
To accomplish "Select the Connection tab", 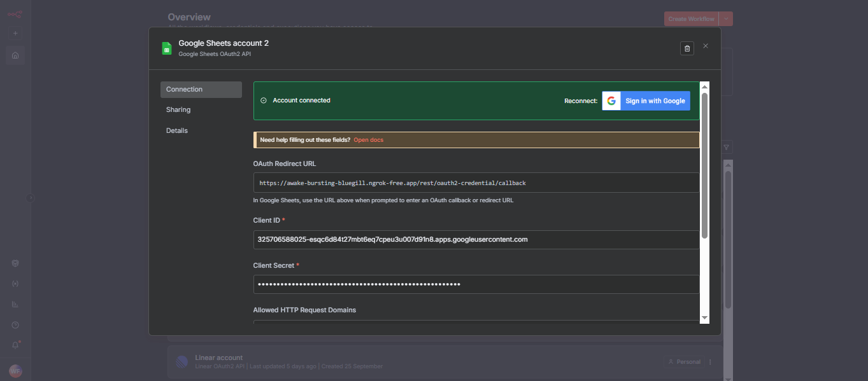I will click(184, 89).
